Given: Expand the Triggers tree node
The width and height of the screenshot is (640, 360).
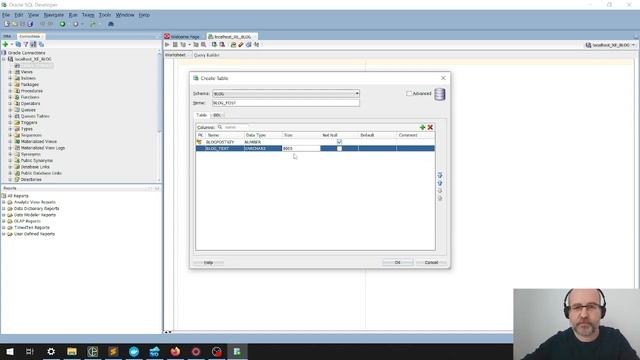Looking at the screenshot, I should 10,122.
